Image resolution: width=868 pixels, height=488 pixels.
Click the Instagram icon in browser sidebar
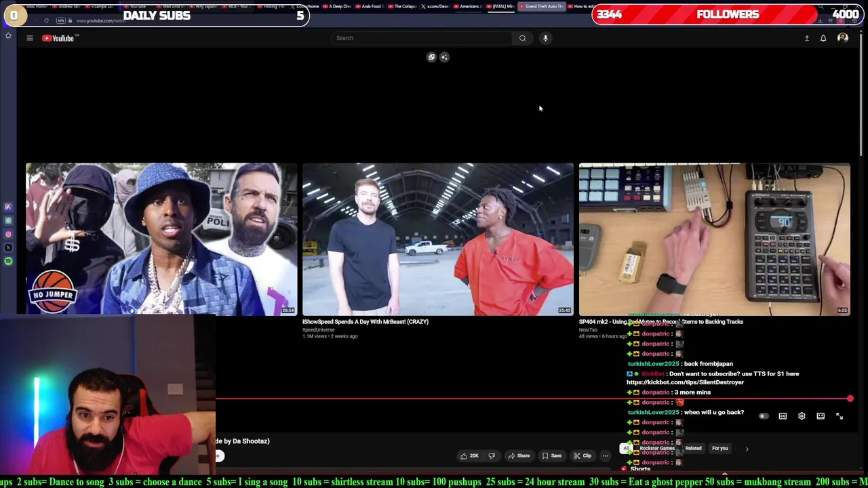(8, 235)
